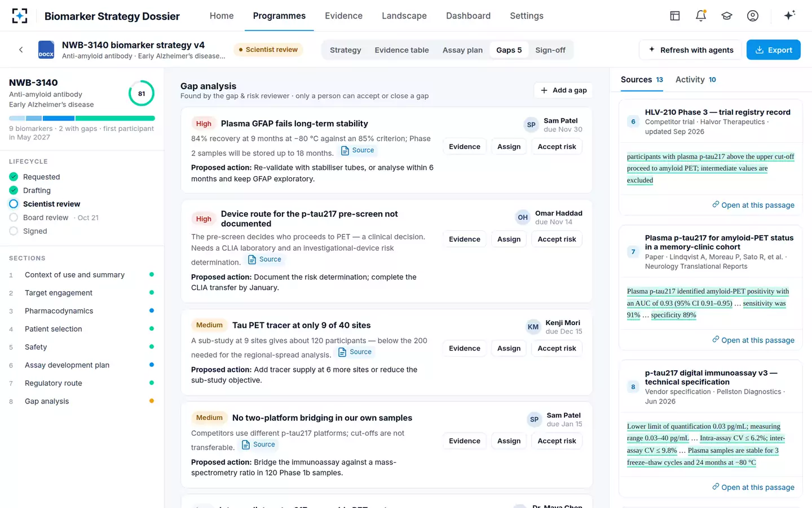Switch to the Sign-off tab
The height and width of the screenshot is (508, 812).
click(x=550, y=50)
